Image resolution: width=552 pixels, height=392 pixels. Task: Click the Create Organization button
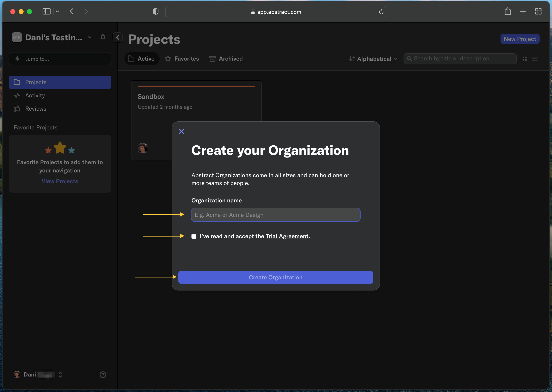click(x=276, y=277)
